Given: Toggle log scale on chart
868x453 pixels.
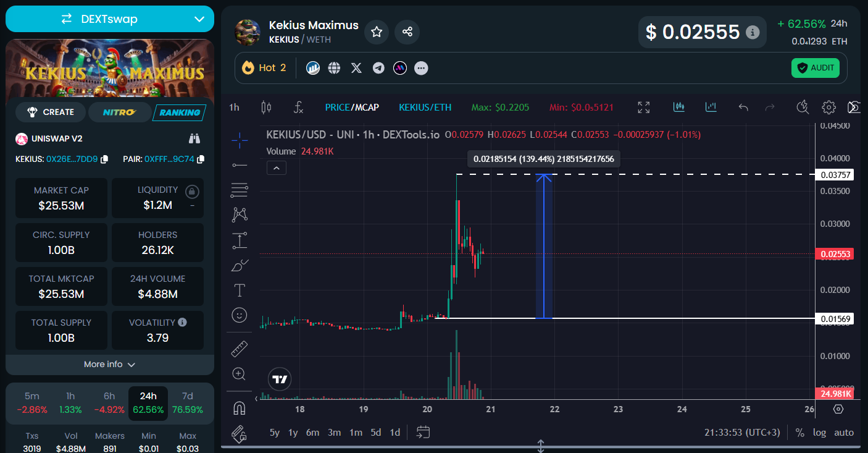Looking at the screenshot, I should (819, 433).
